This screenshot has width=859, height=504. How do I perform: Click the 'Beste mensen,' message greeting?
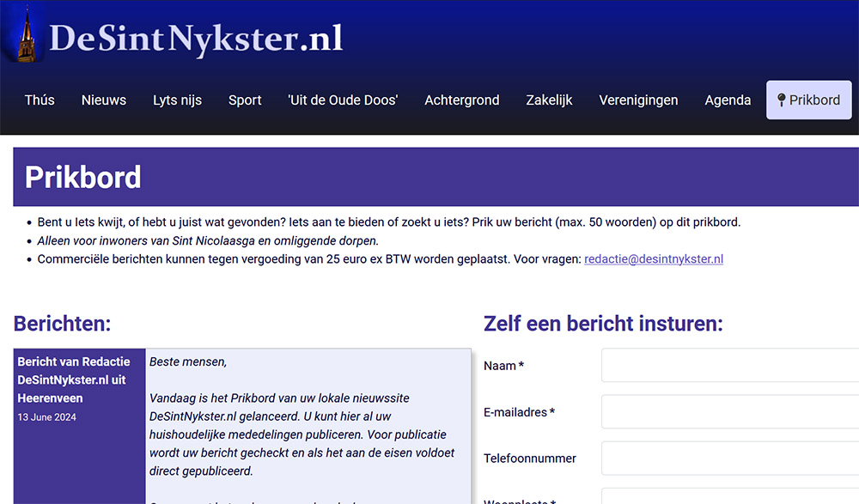click(188, 361)
